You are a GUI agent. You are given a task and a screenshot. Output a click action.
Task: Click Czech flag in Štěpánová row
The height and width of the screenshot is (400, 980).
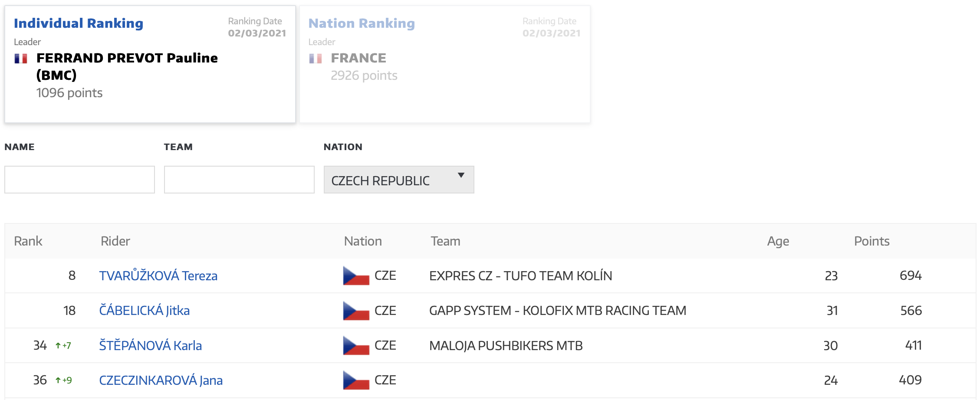(x=356, y=345)
